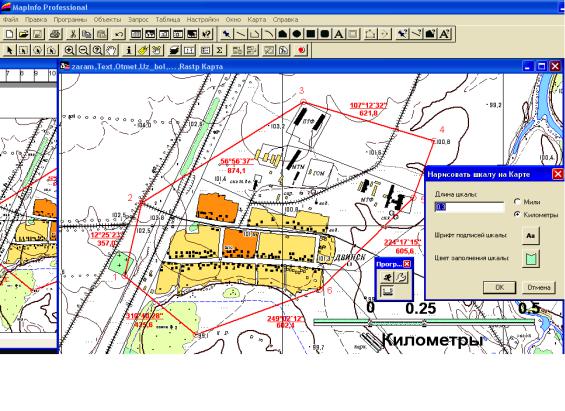Choose the Radius Select tool

click(x=38, y=50)
